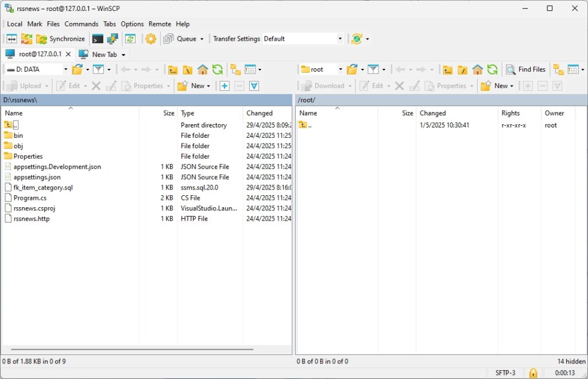Go to local root directory icon
The width and height of the screenshot is (588, 379).
pos(188,69)
